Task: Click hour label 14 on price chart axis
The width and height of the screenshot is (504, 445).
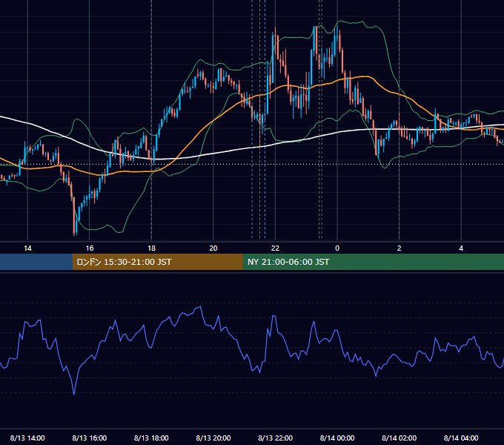Action: tap(27, 248)
